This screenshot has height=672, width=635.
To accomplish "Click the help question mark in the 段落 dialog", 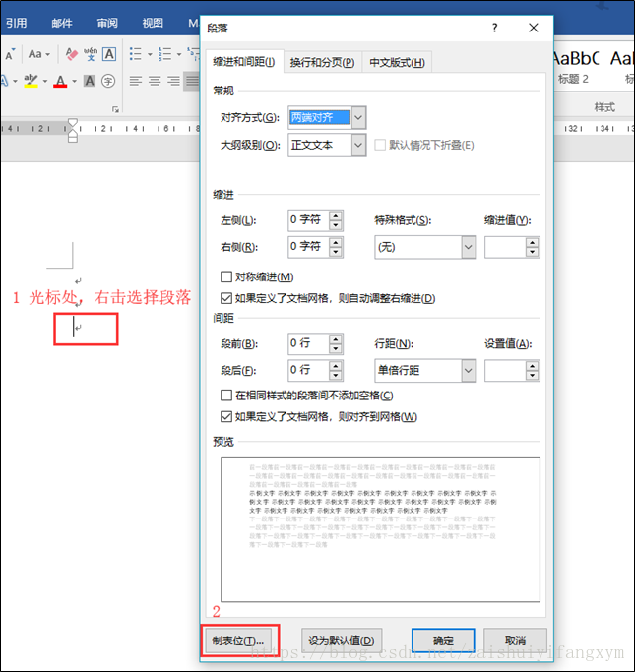I will 495,28.
